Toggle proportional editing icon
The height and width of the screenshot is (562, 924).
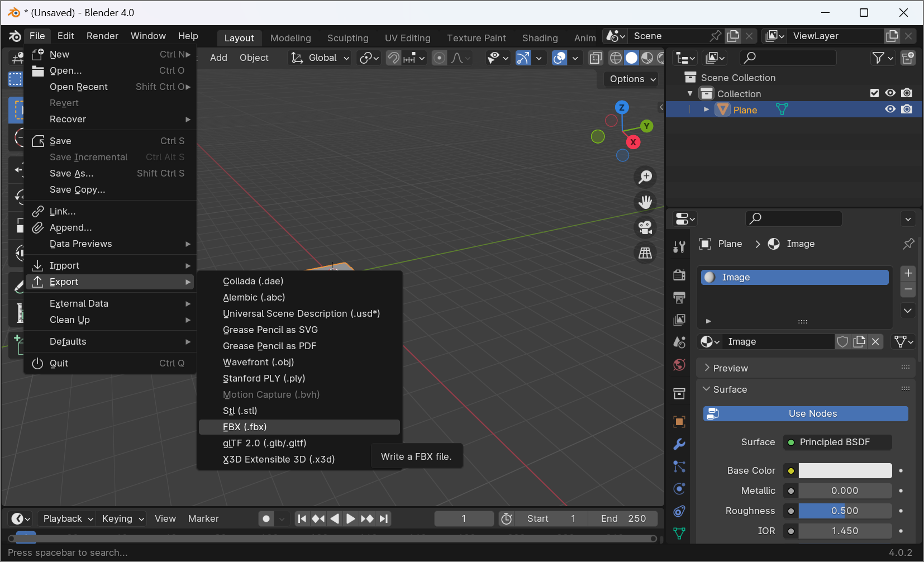tap(440, 58)
